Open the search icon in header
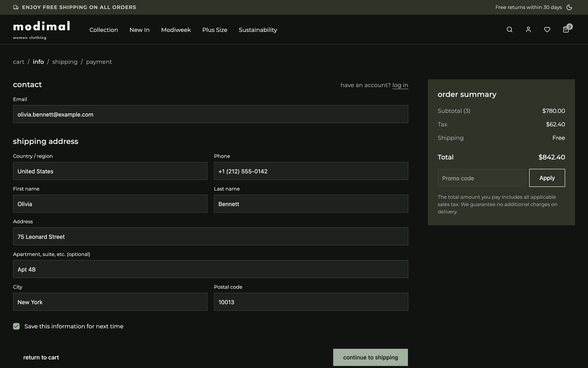588x368 pixels. pyautogui.click(x=510, y=29)
